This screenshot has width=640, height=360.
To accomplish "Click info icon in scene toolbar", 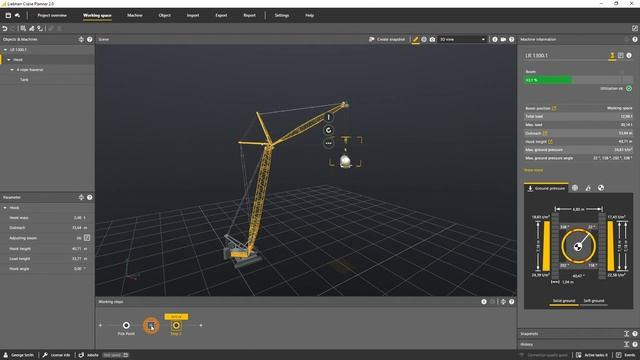I will click(495, 39).
